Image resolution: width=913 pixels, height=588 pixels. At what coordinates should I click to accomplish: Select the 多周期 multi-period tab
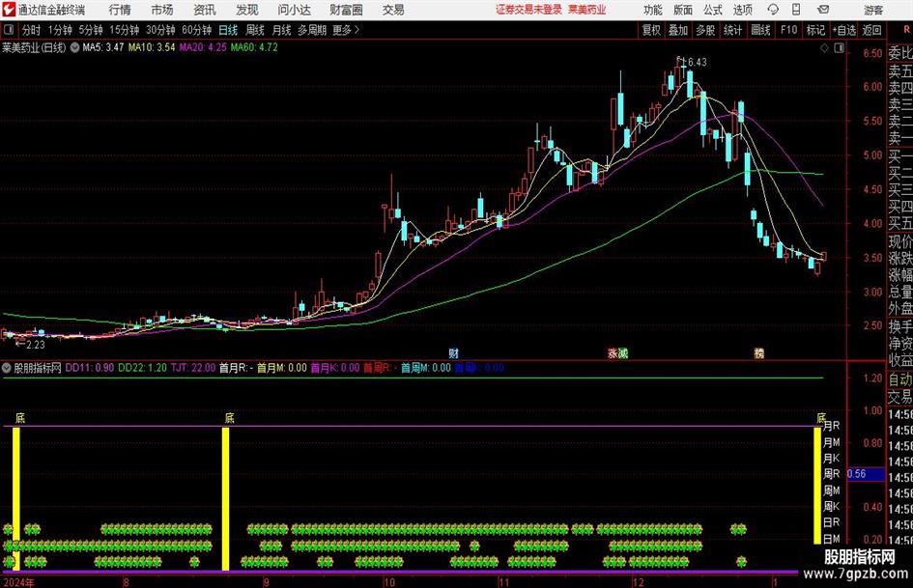point(312,30)
